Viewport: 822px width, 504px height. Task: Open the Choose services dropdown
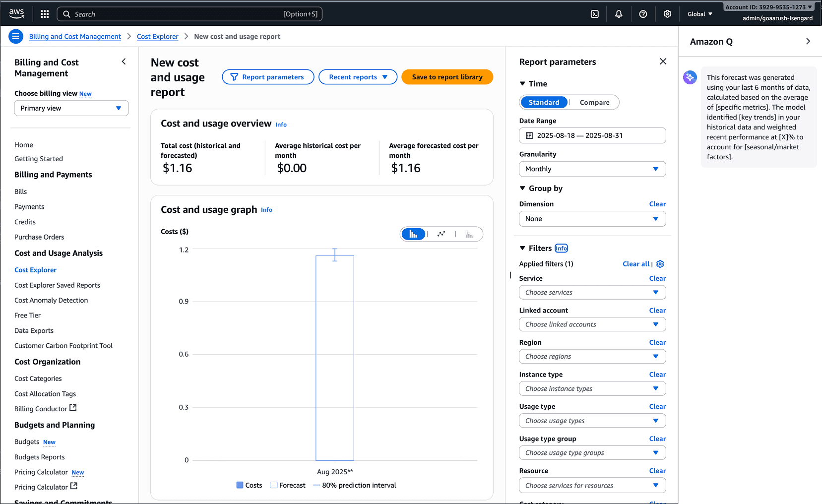pyautogui.click(x=592, y=293)
